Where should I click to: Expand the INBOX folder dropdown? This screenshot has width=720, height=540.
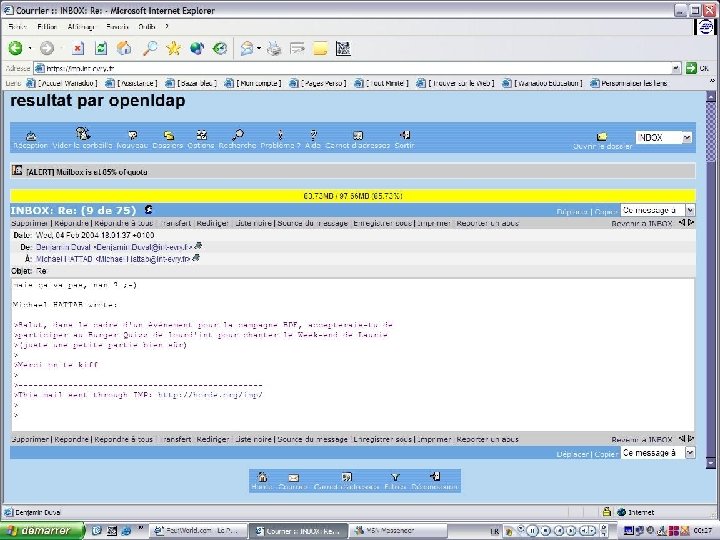click(687, 137)
